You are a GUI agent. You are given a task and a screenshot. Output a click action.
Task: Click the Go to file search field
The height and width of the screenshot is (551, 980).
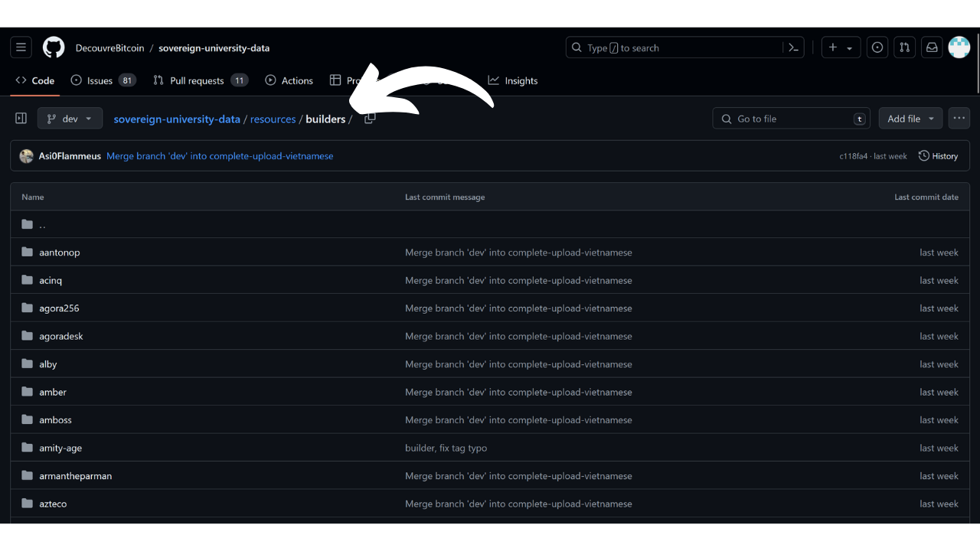pyautogui.click(x=792, y=119)
